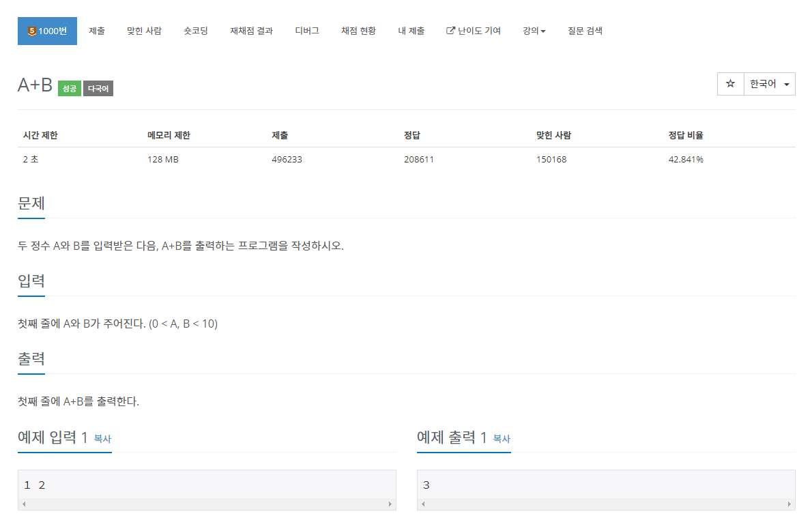Open 내 제출 tab
This screenshot has width=812, height=529.
click(x=411, y=31)
